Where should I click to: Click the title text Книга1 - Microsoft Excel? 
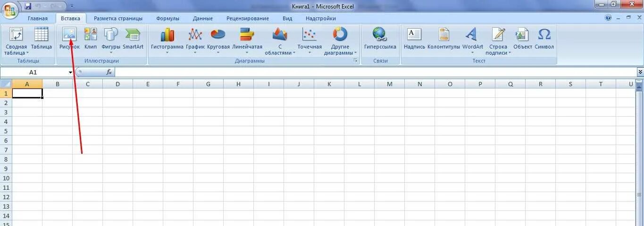(x=322, y=6)
